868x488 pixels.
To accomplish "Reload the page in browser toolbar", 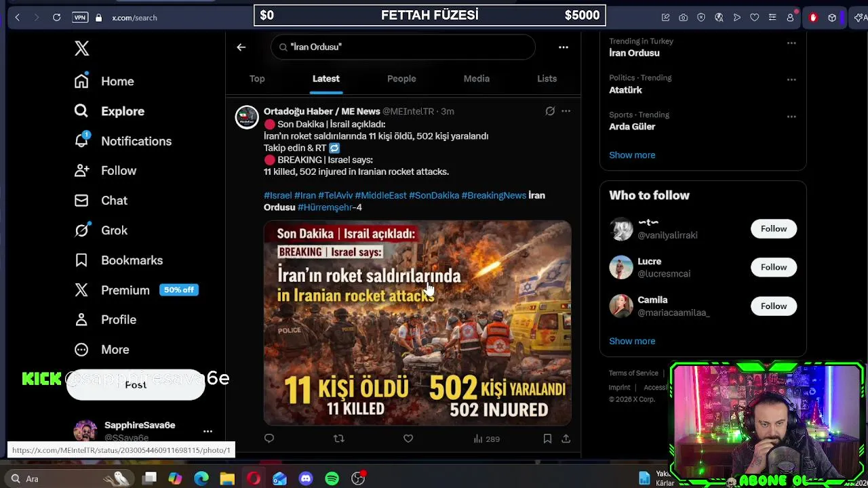I will [x=57, y=18].
